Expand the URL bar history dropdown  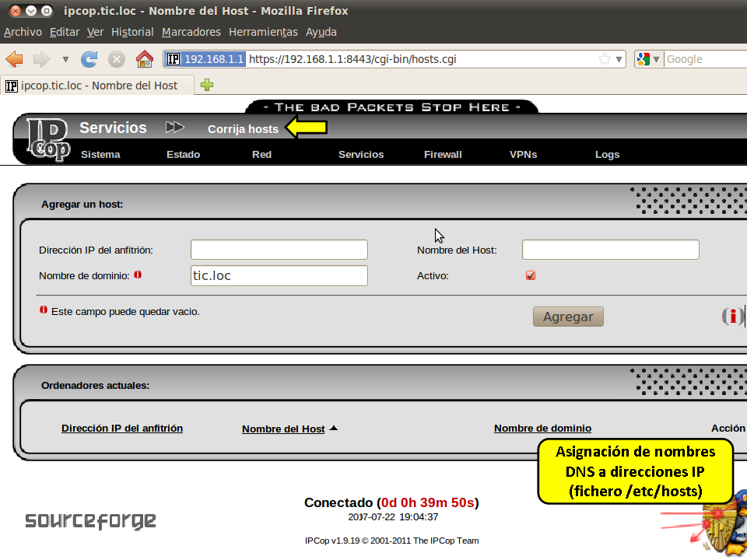click(x=619, y=59)
